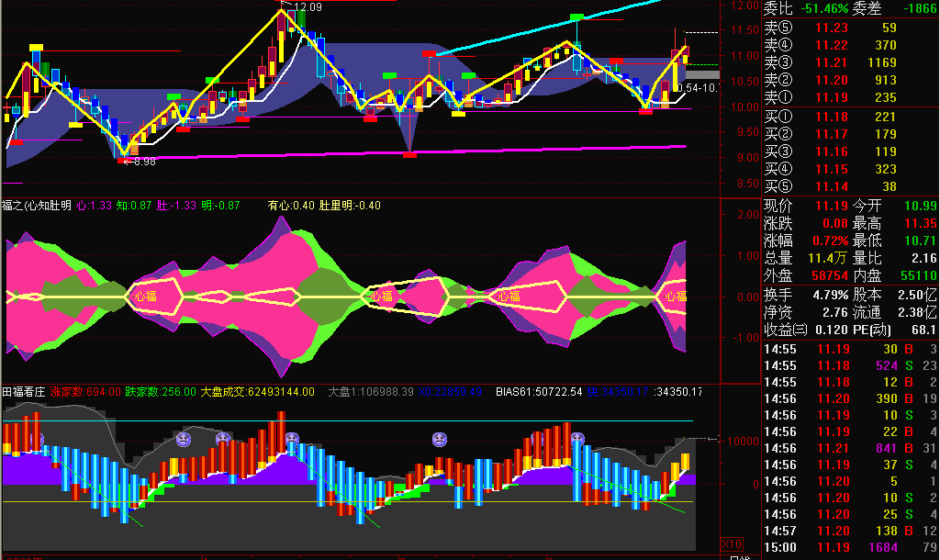The image size is (940, 560).
Task: Click the 内盘 value 55110
Action: (918, 275)
